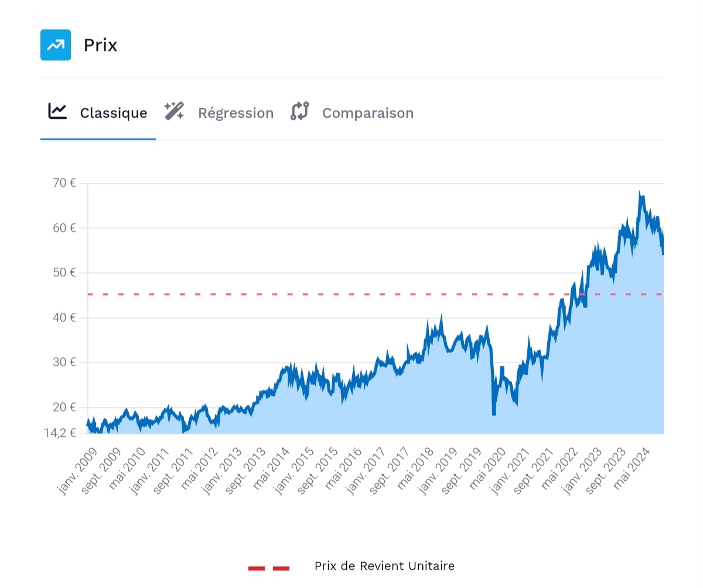Click the Régression magic-wand icon
703x588 pixels.
click(x=174, y=111)
